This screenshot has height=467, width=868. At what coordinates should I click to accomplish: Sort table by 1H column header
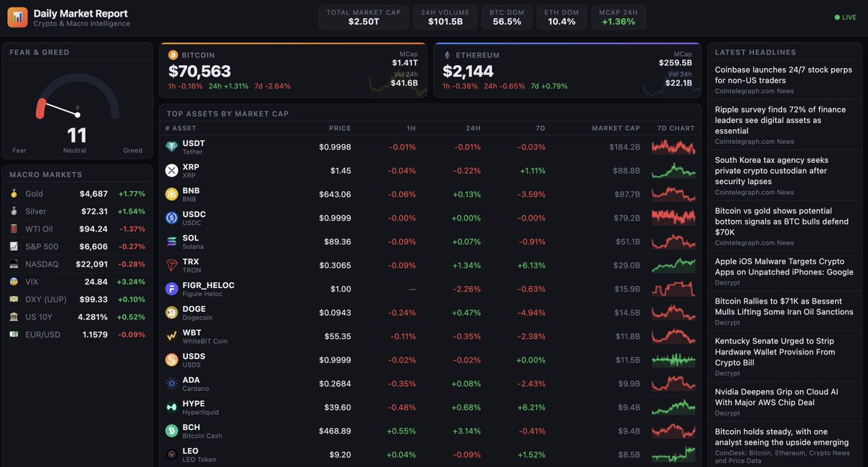pyautogui.click(x=411, y=128)
